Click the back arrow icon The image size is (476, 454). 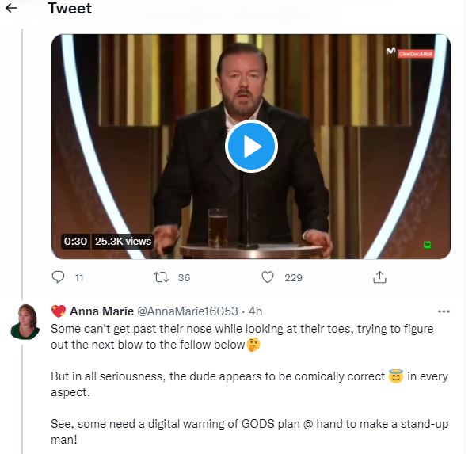coord(12,9)
